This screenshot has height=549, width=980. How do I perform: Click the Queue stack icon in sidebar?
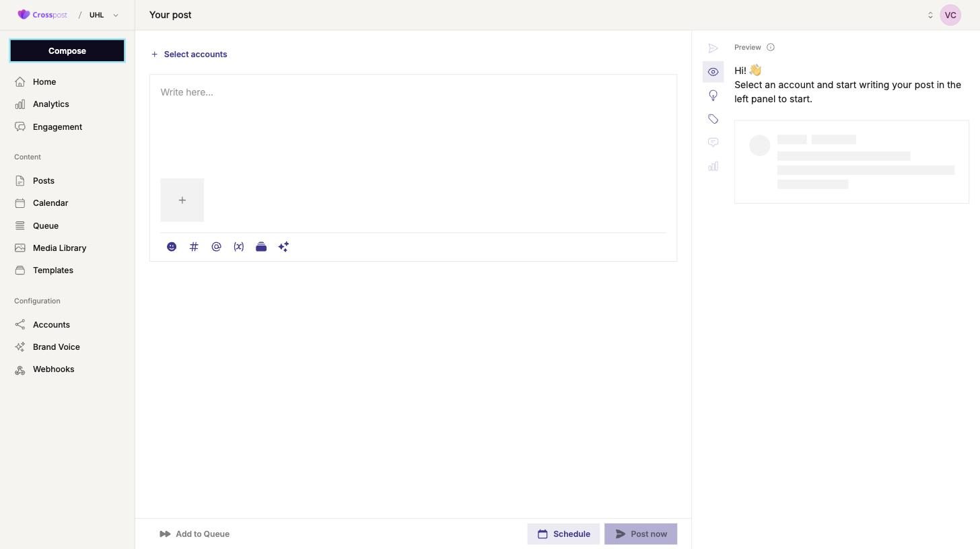[x=20, y=226]
